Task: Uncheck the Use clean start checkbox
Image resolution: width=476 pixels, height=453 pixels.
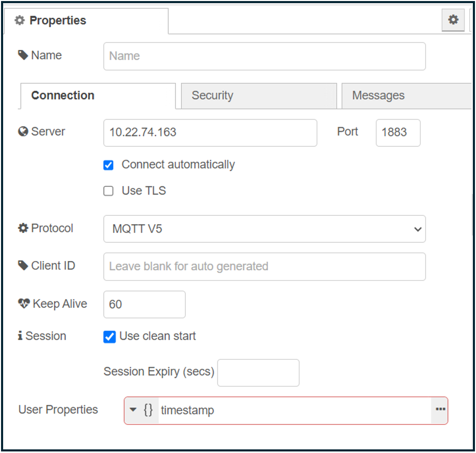Action: tap(110, 337)
